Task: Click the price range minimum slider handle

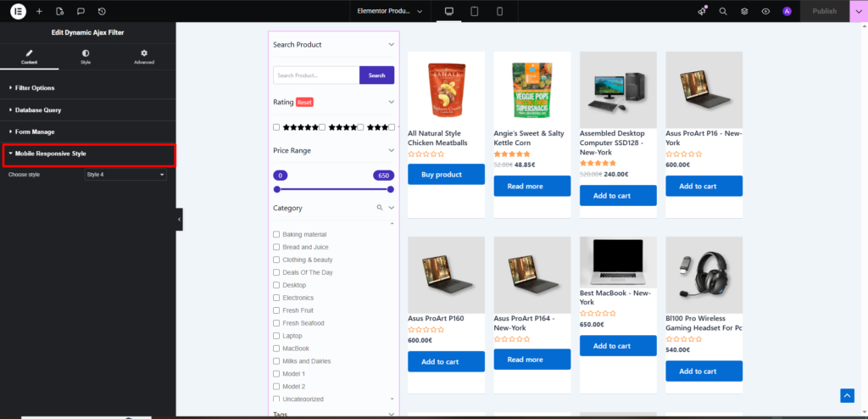Action: click(x=277, y=189)
